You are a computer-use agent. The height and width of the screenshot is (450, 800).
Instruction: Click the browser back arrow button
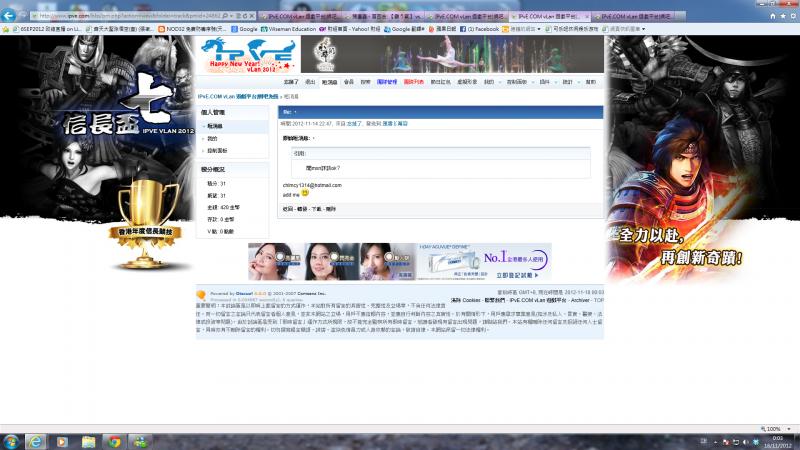click(8, 16)
